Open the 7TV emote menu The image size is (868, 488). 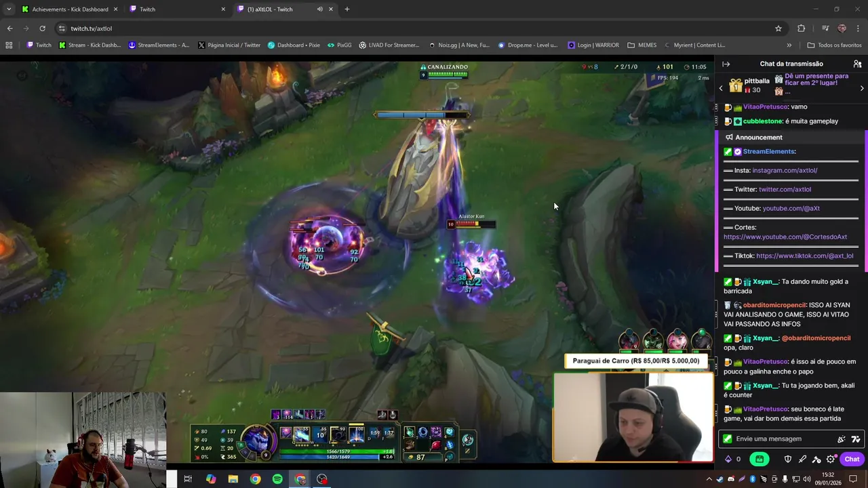coord(856,439)
